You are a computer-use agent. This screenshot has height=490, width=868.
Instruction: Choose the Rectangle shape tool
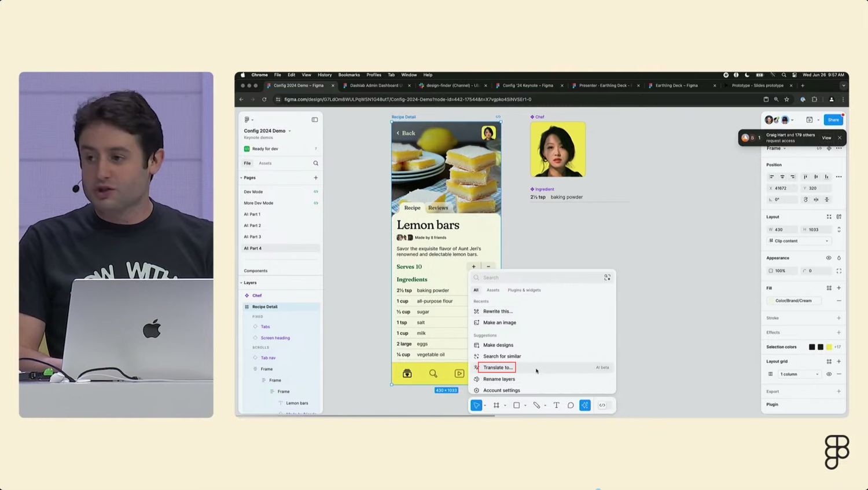click(516, 405)
